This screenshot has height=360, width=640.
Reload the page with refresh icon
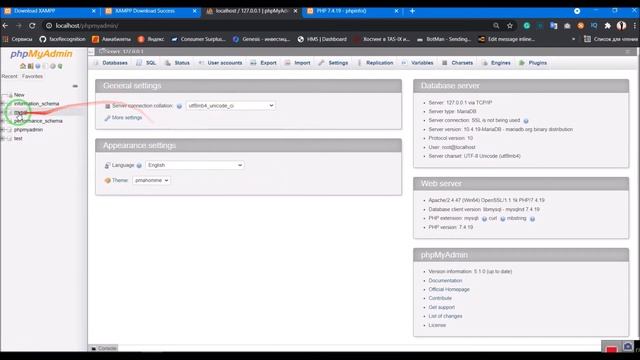point(32,25)
